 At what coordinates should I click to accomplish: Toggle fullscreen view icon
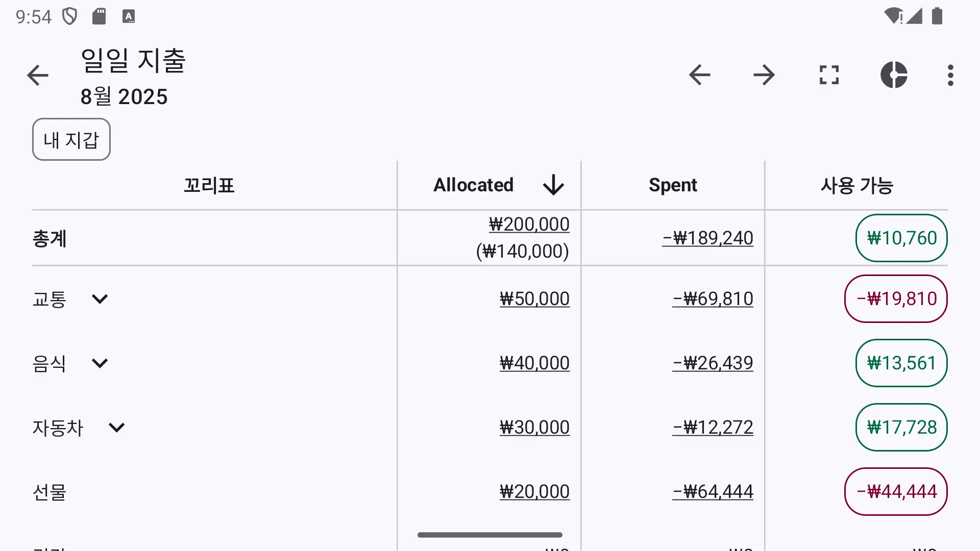coord(829,75)
